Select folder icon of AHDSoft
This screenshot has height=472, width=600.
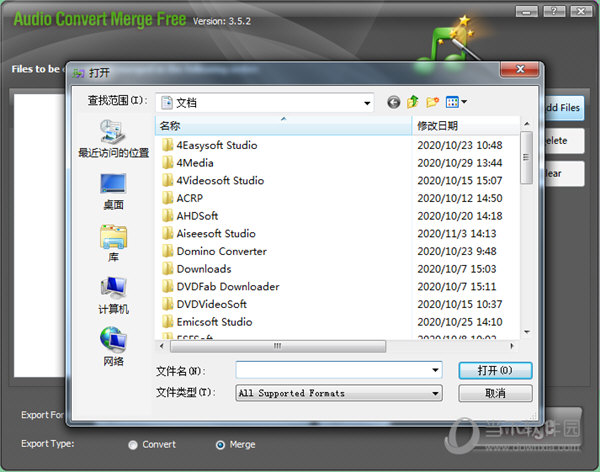click(168, 216)
